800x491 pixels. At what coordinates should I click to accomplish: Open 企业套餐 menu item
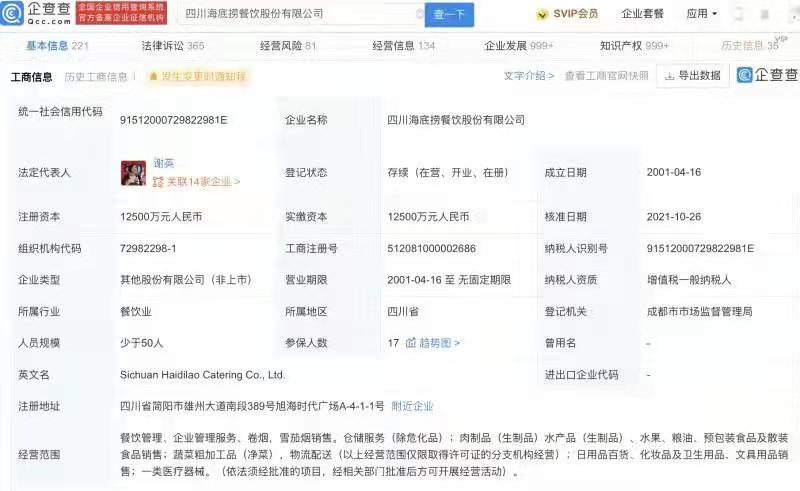click(x=642, y=14)
